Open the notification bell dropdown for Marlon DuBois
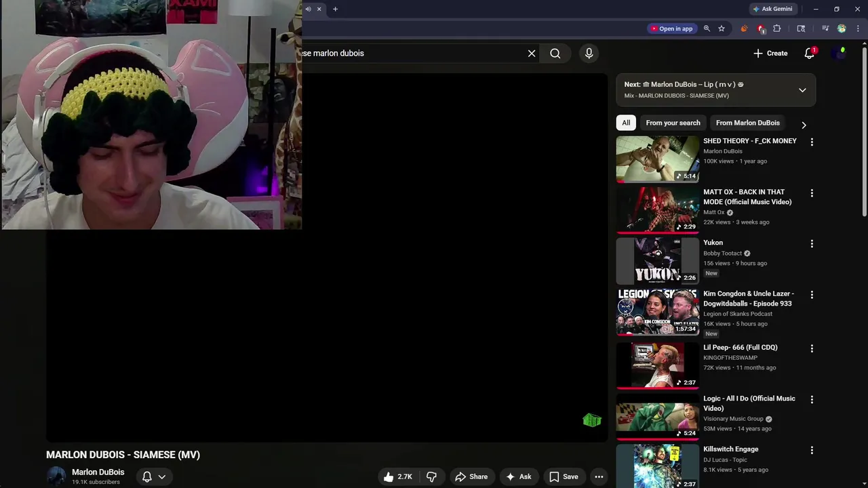 [x=154, y=477]
